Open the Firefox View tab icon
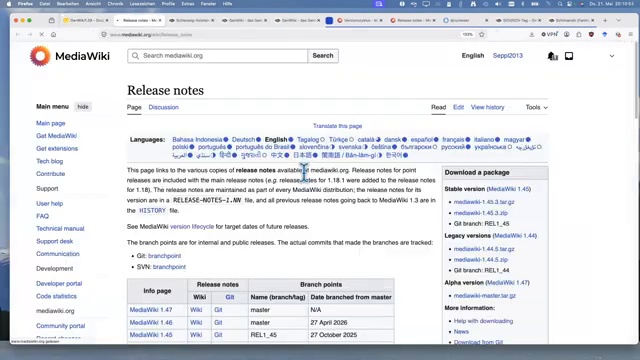The height and width of the screenshot is (360, 640). (x=51, y=20)
